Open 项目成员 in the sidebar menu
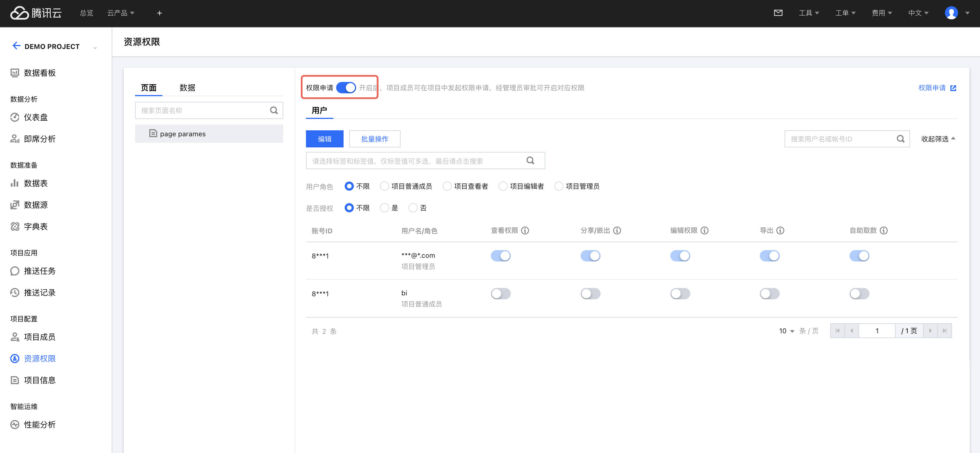980x453 pixels. click(40, 337)
